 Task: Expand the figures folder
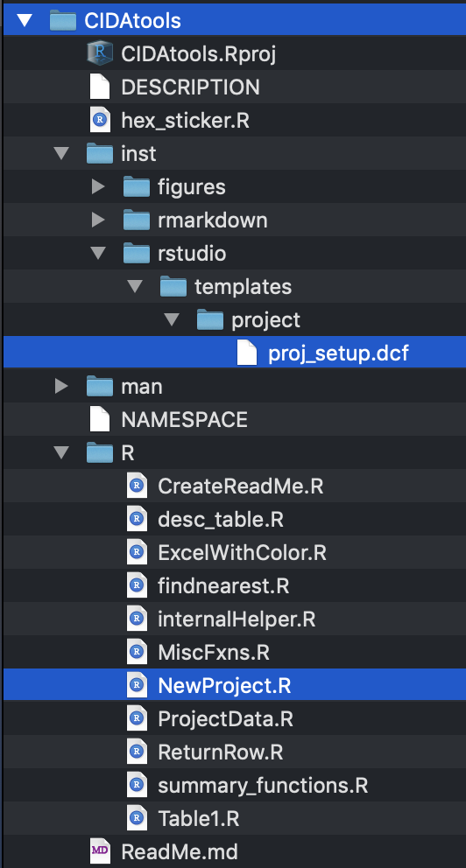(98, 187)
